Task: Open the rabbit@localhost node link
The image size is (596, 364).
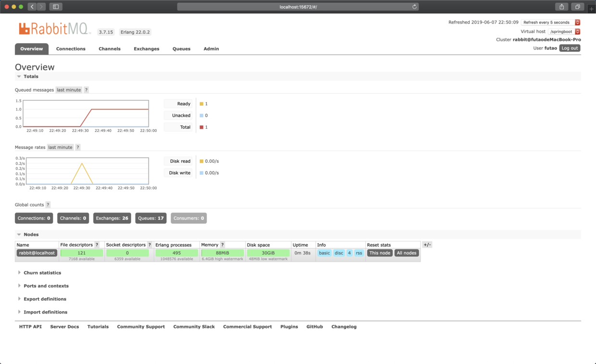Action: tap(37, 253)
